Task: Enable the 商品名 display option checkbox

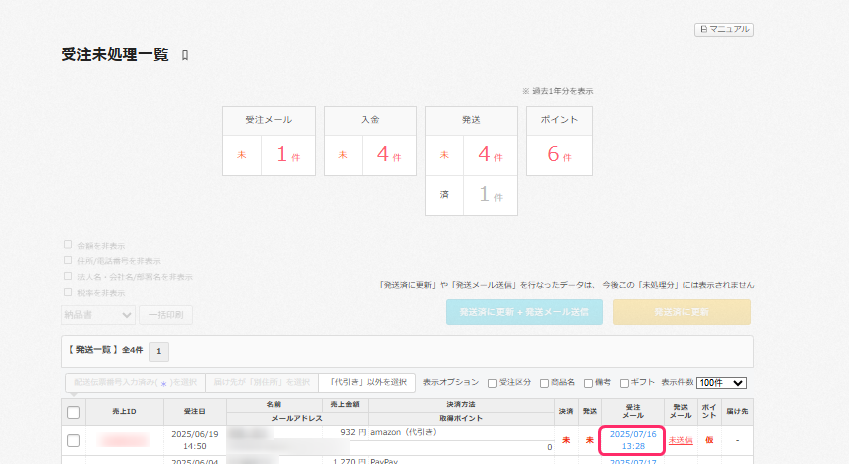Action: click(x=544, y=383)
